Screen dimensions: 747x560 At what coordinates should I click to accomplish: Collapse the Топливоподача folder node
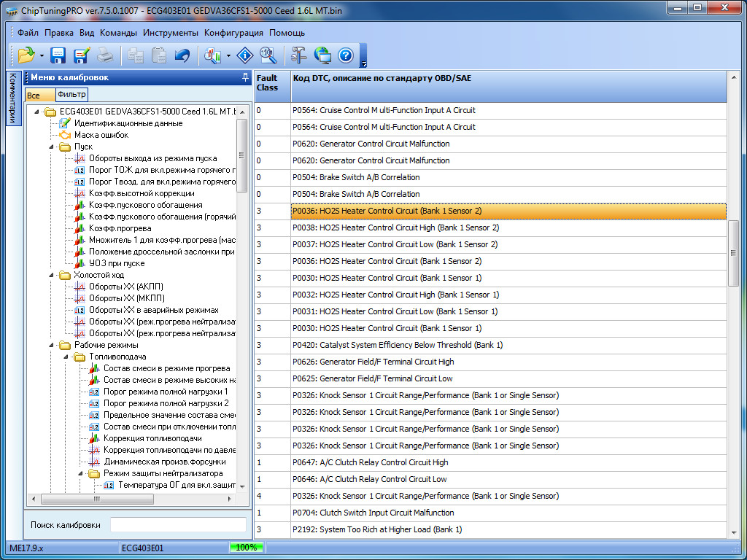[x=66, y=357]
